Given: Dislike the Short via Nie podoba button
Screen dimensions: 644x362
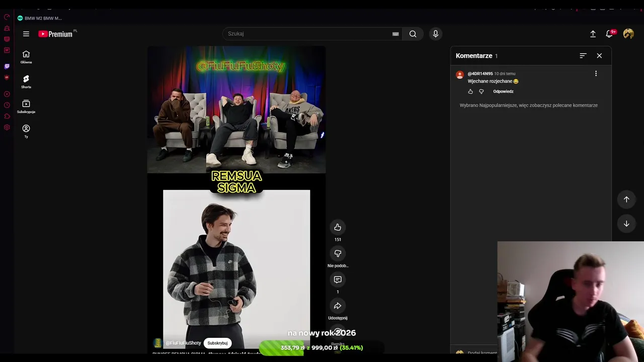Looking at the screenshot, I should (338, 253).
